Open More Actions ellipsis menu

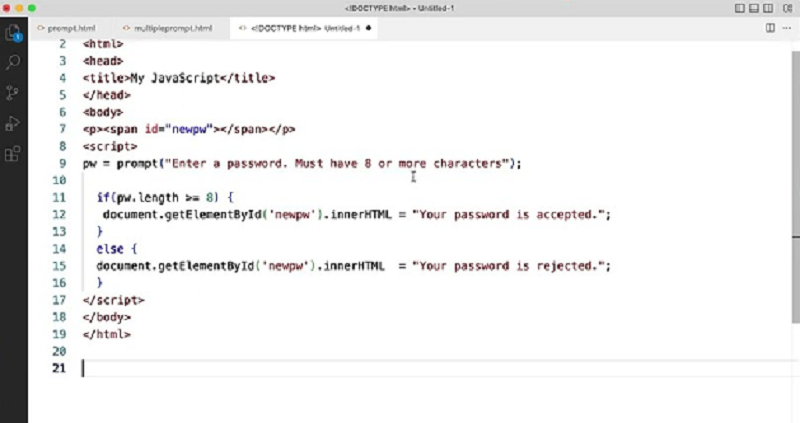787,28
